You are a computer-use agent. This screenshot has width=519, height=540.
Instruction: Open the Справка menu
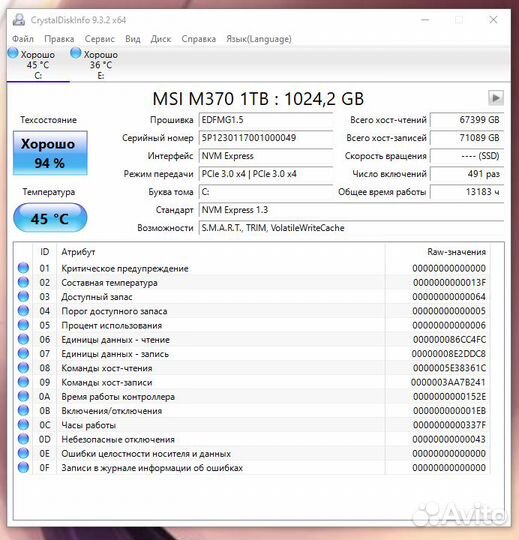coord(199,39)
